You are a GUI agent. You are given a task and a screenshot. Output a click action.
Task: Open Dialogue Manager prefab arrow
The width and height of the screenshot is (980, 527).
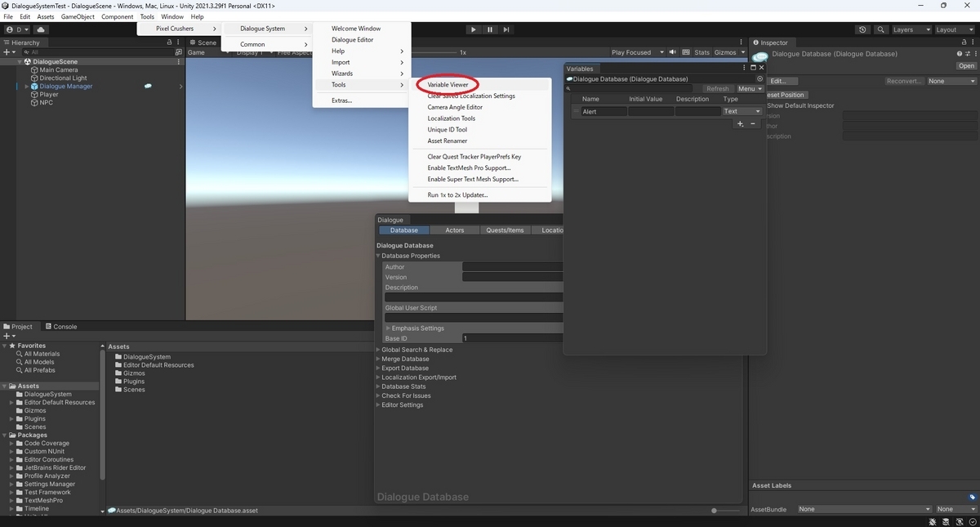(180, 86)
